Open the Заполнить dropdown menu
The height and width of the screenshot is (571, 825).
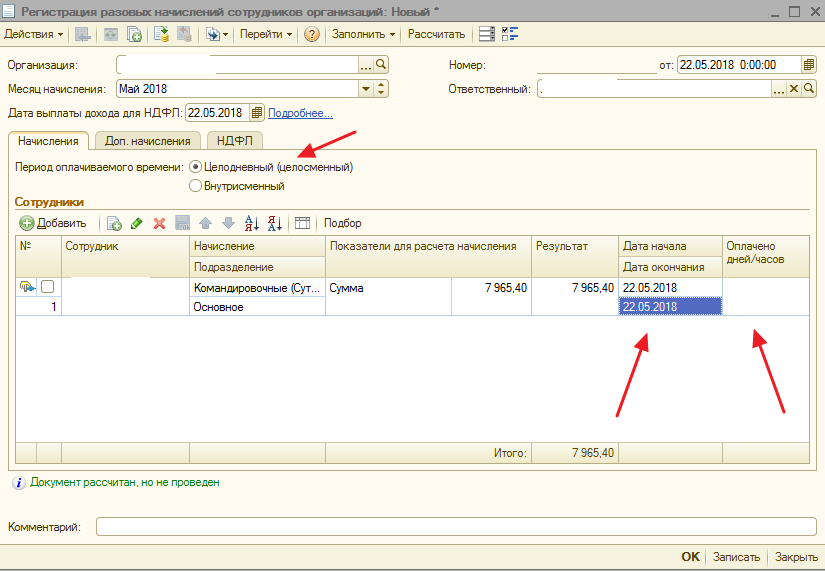click(363, 34)
